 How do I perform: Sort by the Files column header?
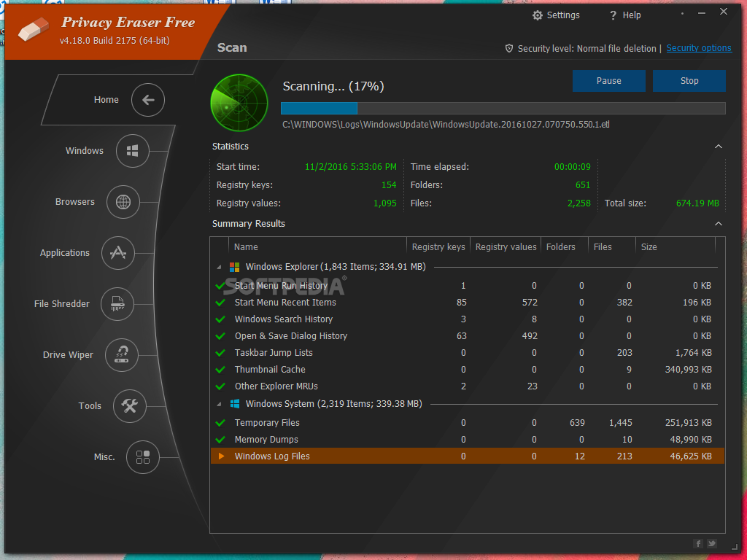point(612,247)
